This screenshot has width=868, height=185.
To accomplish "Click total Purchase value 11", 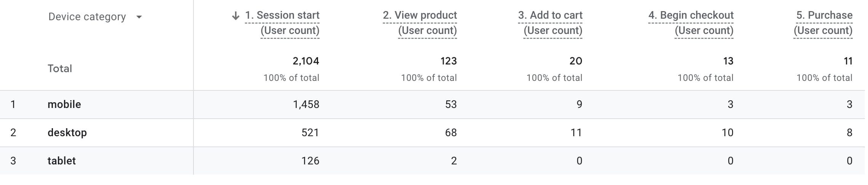I will tap(848, 61).
